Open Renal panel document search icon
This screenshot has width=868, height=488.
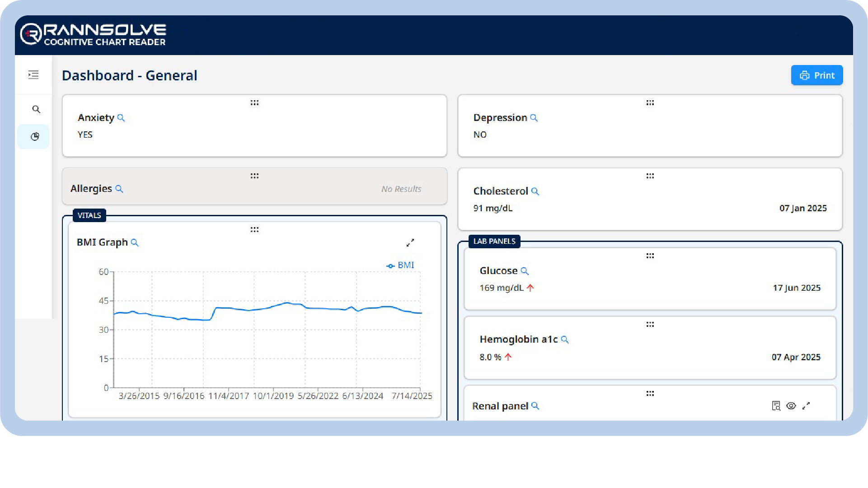(776, 406)
